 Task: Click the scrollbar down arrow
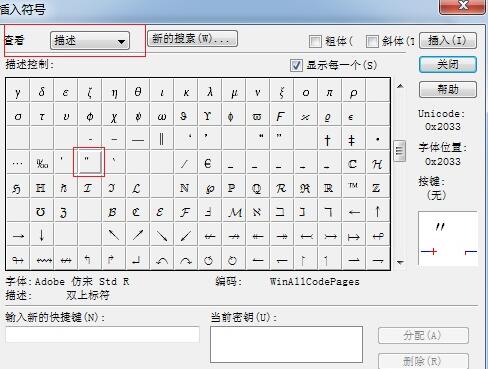400,262
